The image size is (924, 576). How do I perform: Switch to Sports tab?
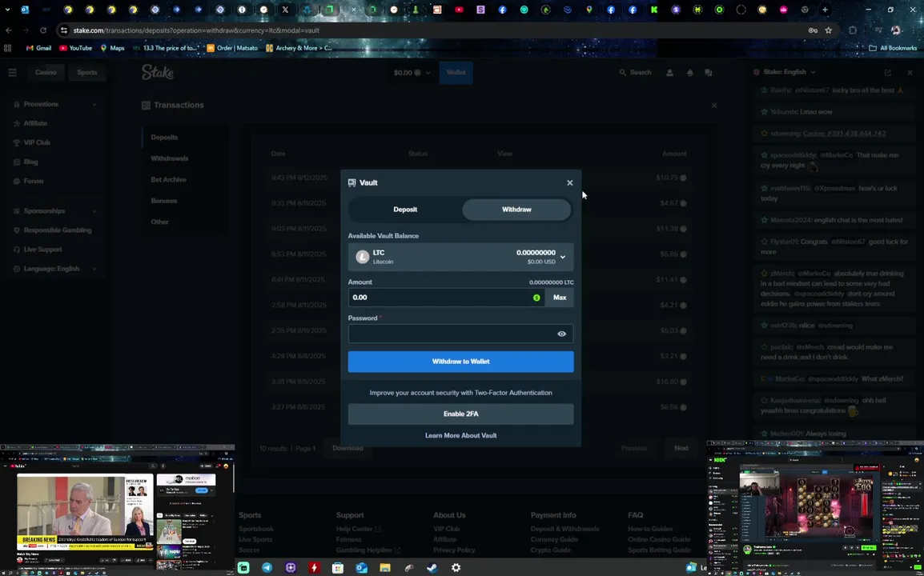pos(86,73)
